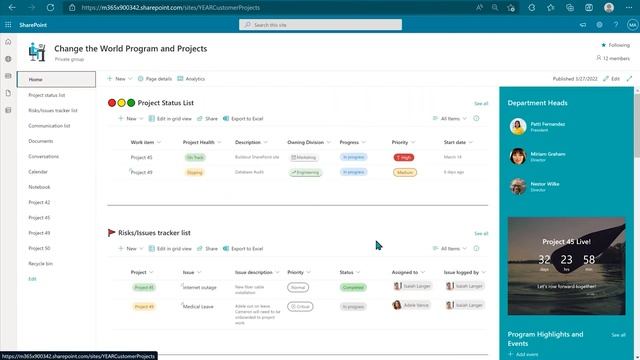Open Miriam Graham profile

click(538, 156)
